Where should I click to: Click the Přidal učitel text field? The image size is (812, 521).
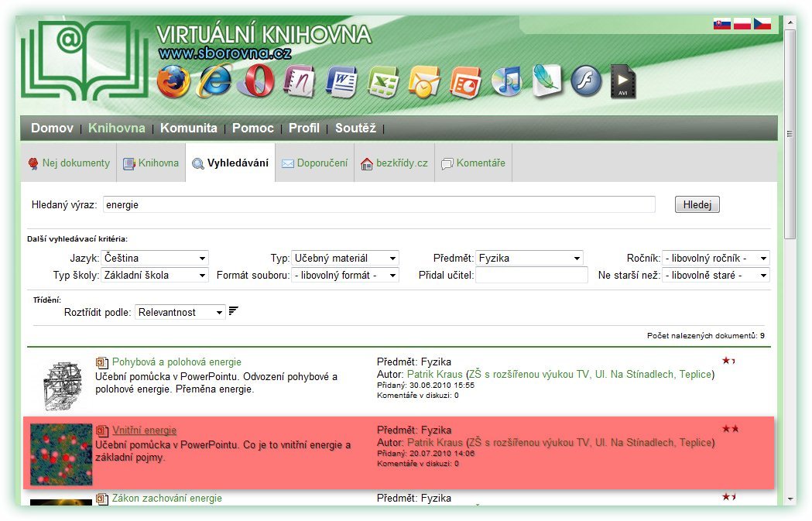[532, 275]
